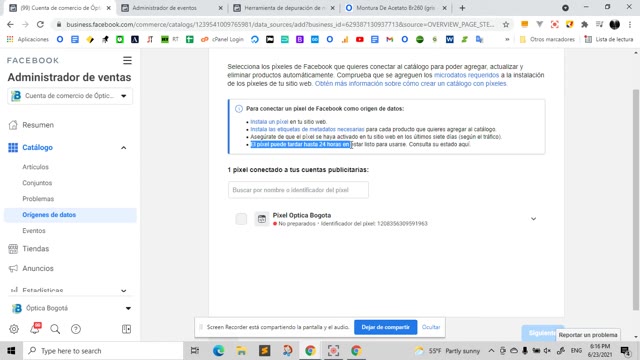Image resolution: width=640 pixels, height=360 pixels.
Task: Check the Pixel Optica Bogota checkbox
Action: 241,219
